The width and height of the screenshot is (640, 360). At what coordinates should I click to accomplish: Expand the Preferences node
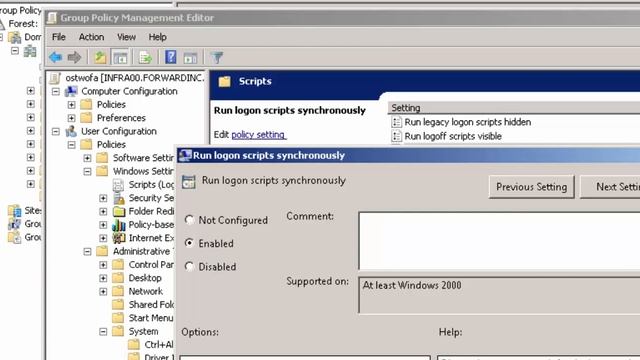click(x=71, y=118)
